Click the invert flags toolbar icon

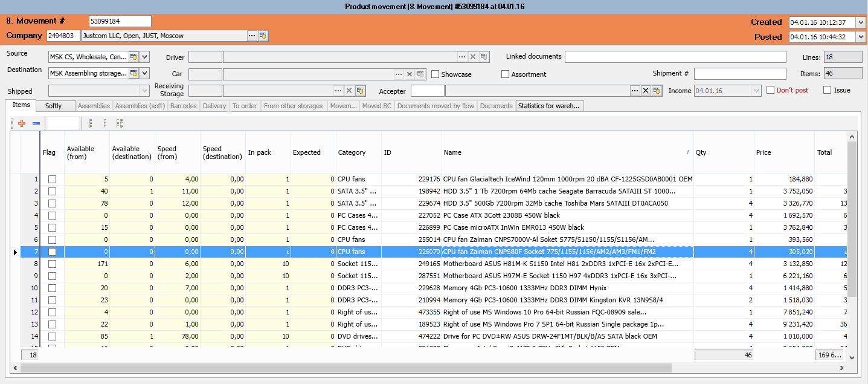[x=120, y=123]
